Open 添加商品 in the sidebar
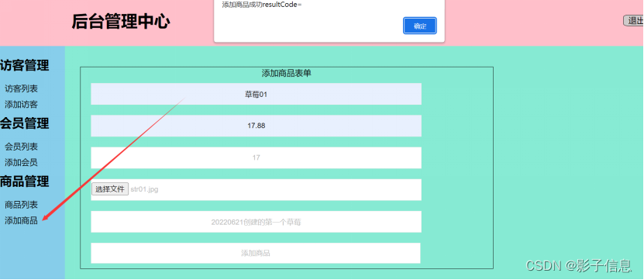Image resolution: width=644 pixels, height=280 pixels. pyautogui.click(x=22, y=220)
